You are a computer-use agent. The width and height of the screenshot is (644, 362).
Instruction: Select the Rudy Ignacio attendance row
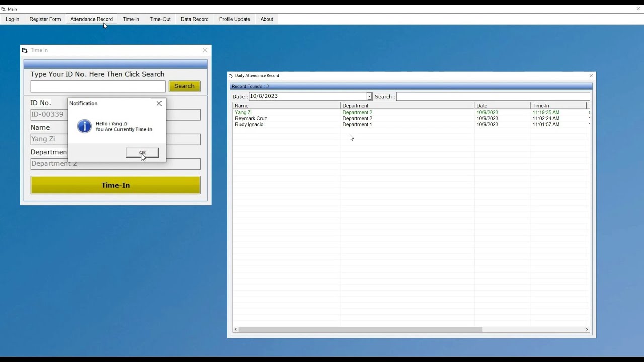click(411, 125)
